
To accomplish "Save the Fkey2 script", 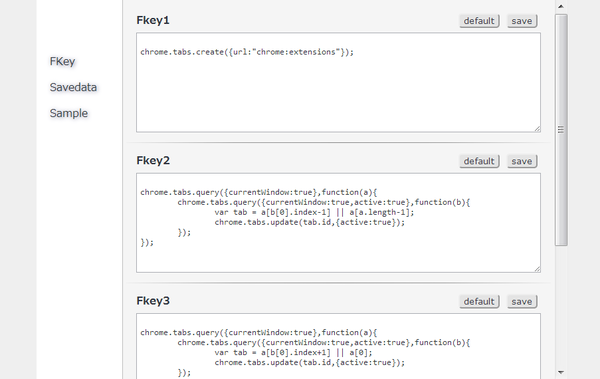I will [522, 161].
